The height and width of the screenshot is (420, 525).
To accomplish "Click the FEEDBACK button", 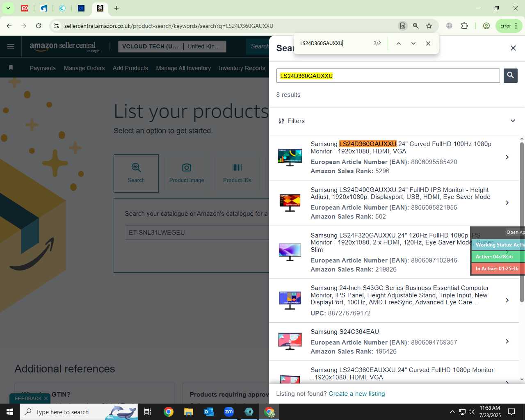I will 28,398.
